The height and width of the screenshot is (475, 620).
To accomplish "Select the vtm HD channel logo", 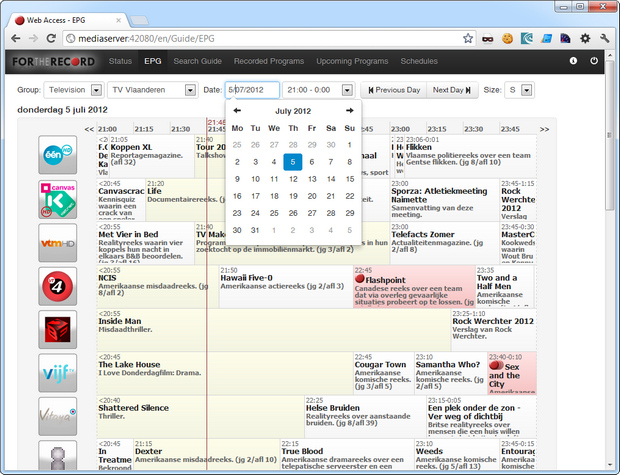I will (x=58, y=243).
